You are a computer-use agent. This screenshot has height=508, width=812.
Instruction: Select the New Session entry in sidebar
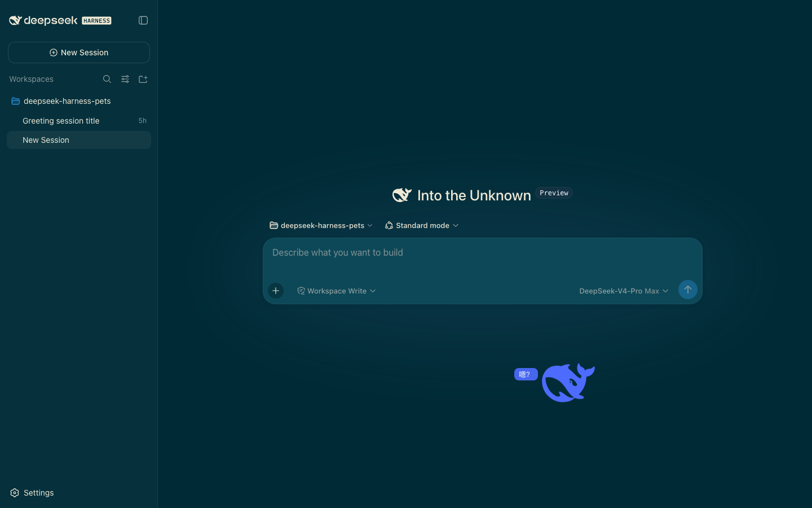point(79,140)
